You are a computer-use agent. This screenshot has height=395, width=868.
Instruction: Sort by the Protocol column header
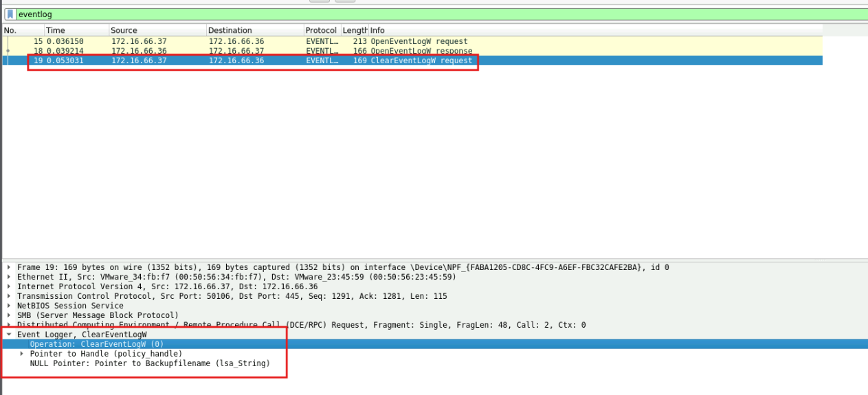click(x=322, y=30)
